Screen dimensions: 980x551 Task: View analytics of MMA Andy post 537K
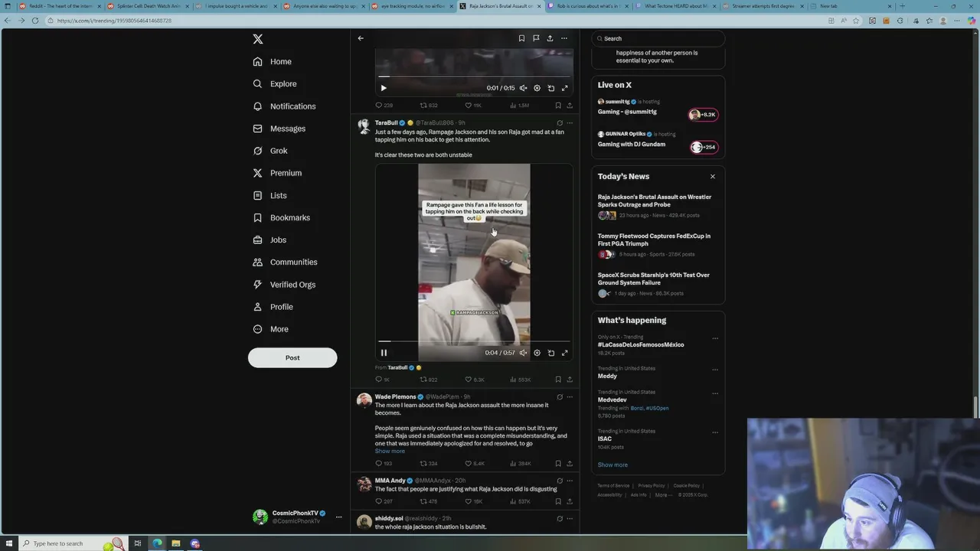tap(521, 502)
